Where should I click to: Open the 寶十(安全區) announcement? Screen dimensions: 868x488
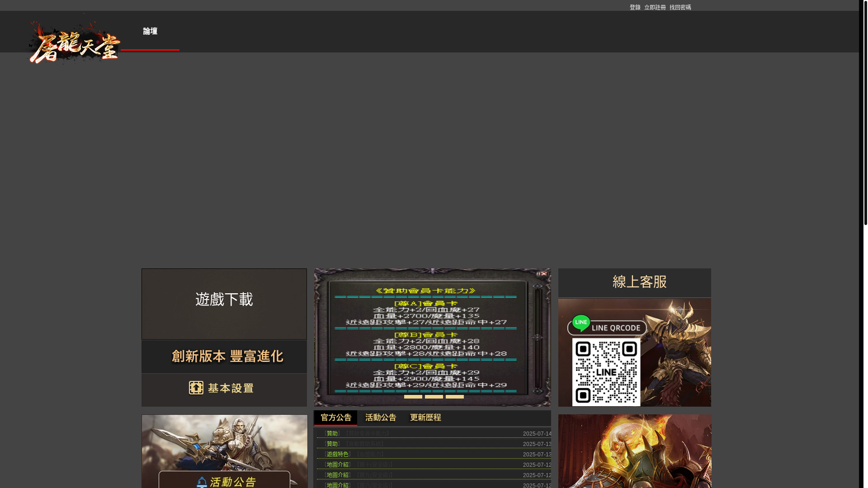[374, 465]
